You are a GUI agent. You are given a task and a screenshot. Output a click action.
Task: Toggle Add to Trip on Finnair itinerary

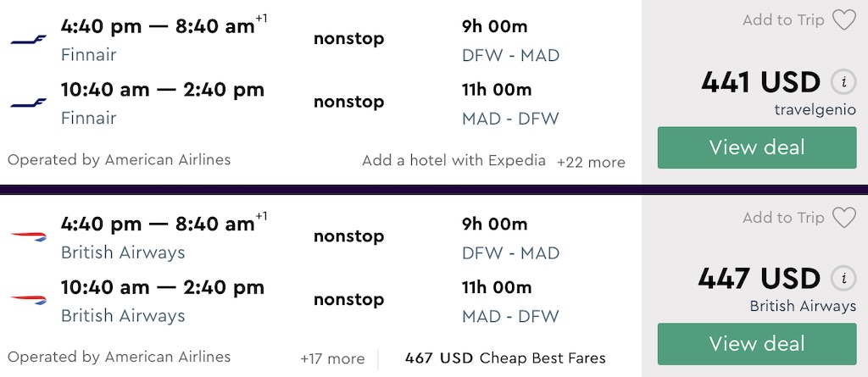[782, 20]
